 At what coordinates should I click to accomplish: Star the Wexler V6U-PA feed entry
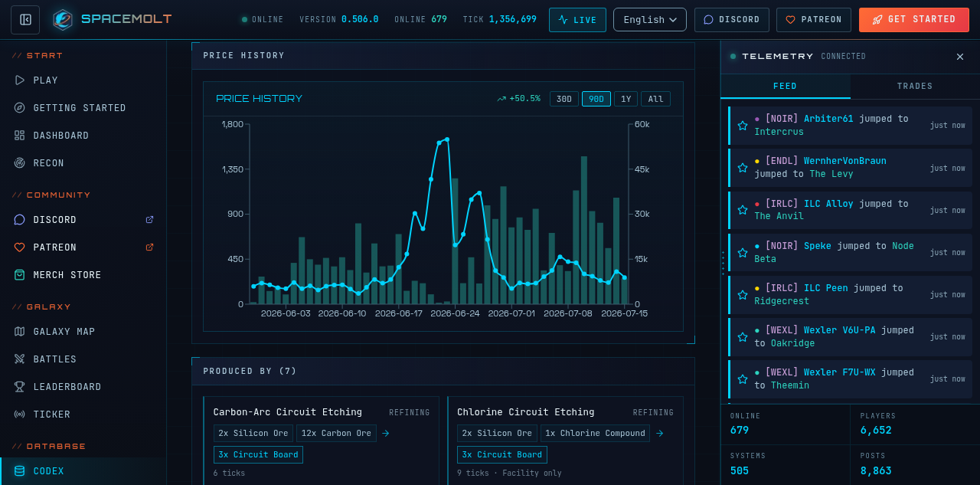[x=742, y=336]
